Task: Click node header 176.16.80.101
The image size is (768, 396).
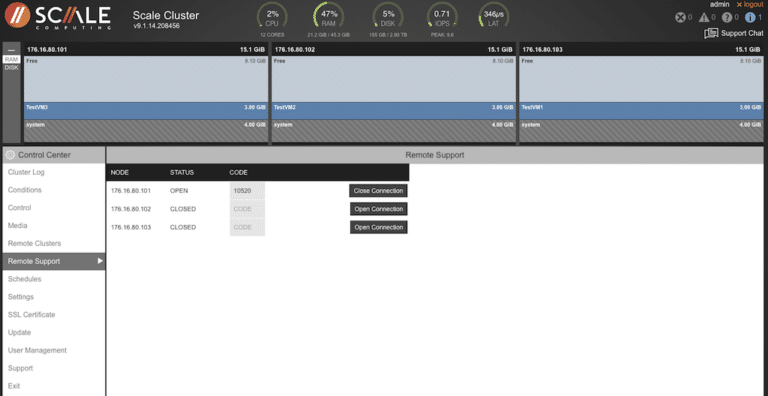Action: pos(146,50)
